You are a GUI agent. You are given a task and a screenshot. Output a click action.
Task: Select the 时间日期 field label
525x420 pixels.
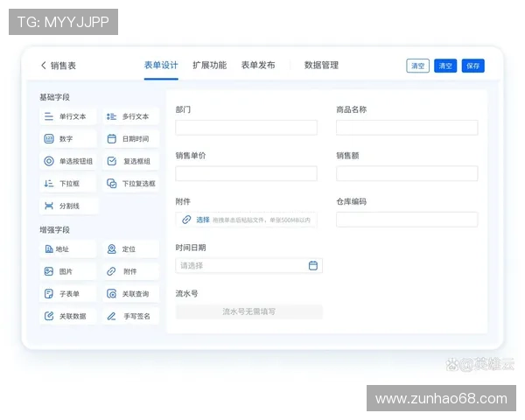[x=191, y=248]
